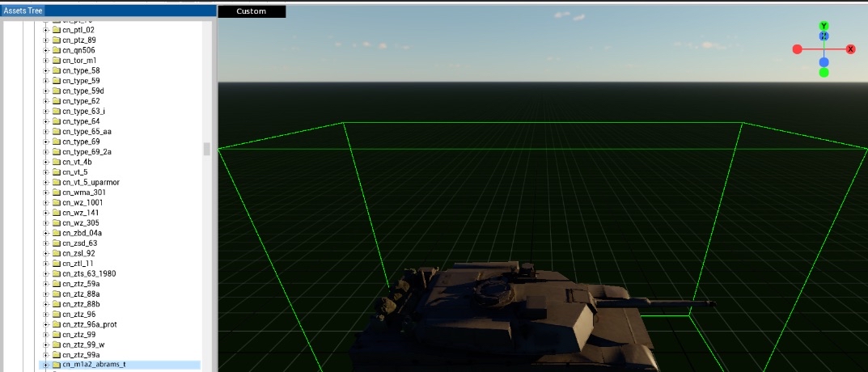The image size is (868, 372).
Task: Expand the cn_ztz_96a_prot node
Action: (x=46, y=324)
